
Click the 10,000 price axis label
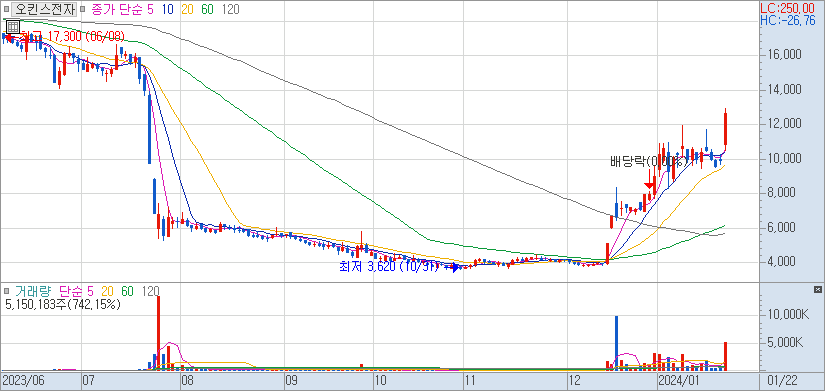point(783,159)
